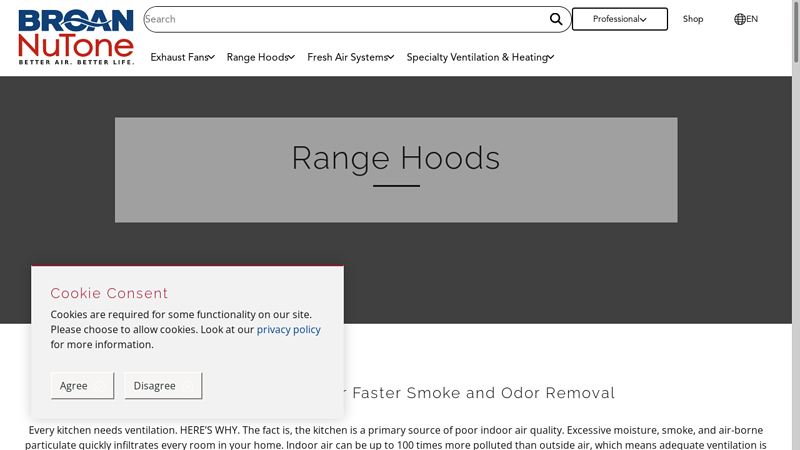
Task: Open the privacy policy link
Action: coord(288,330)
